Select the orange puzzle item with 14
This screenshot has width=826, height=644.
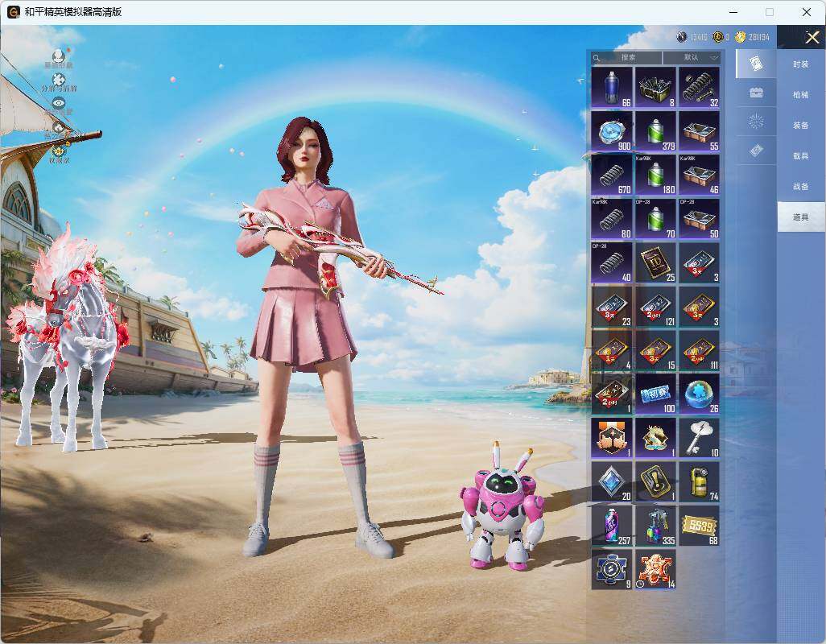pos(655,569)
